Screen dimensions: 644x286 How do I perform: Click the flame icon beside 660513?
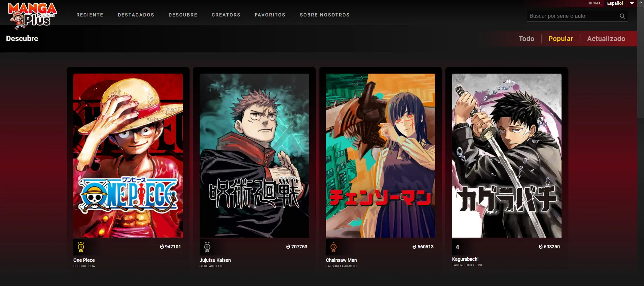(x=414, y=247)
